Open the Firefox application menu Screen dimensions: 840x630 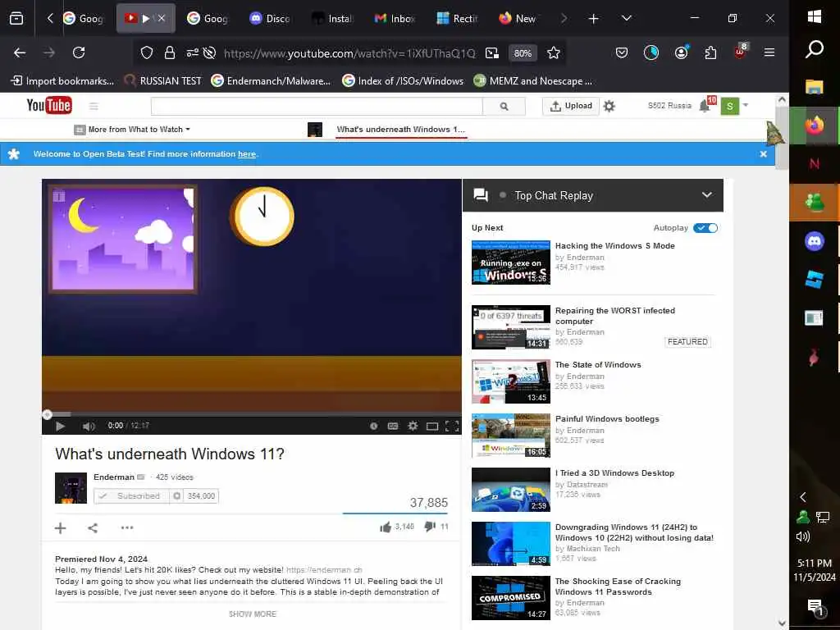769,52
